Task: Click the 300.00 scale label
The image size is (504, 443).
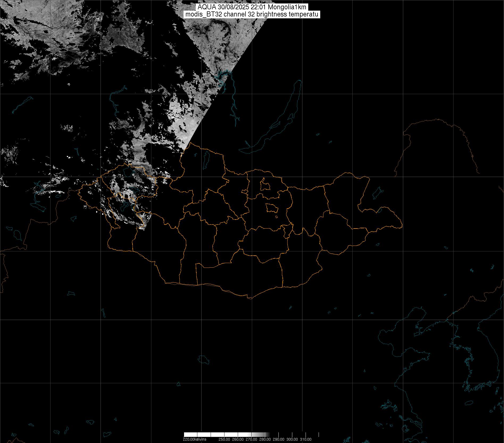Action: [292, 439]
